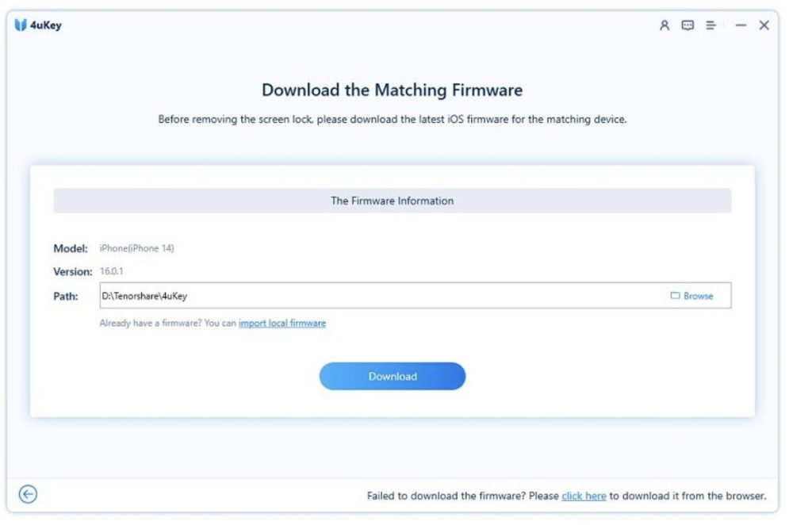Click the 'Failed to download the firmware?' text
The height and width of the screenshot is (525, 812).
pos(463,496)
